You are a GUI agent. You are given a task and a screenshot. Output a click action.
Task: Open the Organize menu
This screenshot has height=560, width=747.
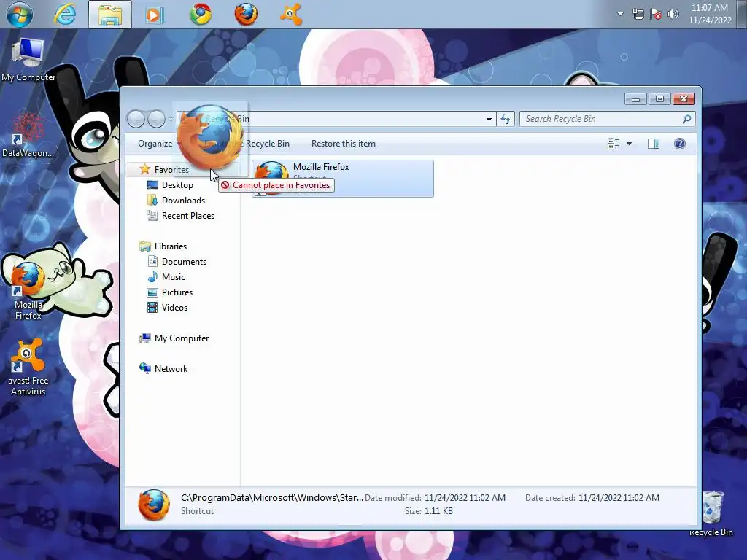coord(159,144)
